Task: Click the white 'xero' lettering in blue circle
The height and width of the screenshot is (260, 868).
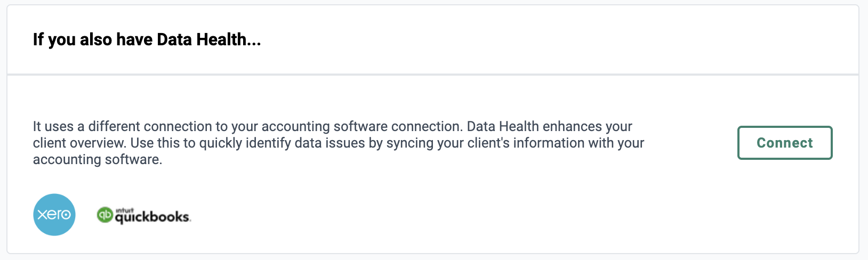Action: [x=54, y=215]
